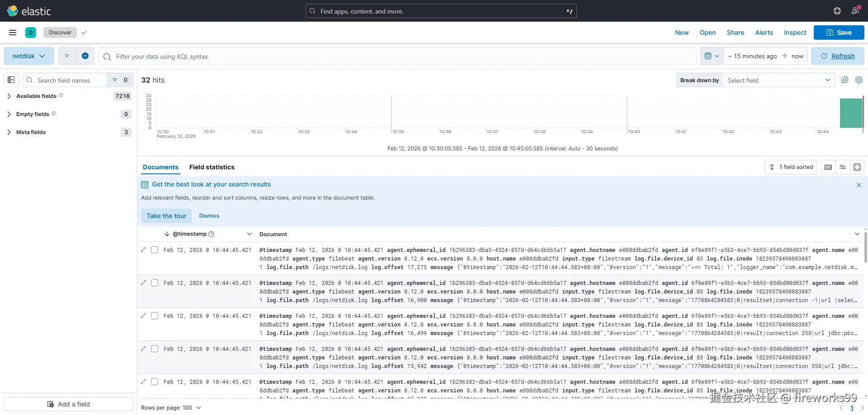
Task: Open the chart settings gear icon
Action: coord(859,80)
